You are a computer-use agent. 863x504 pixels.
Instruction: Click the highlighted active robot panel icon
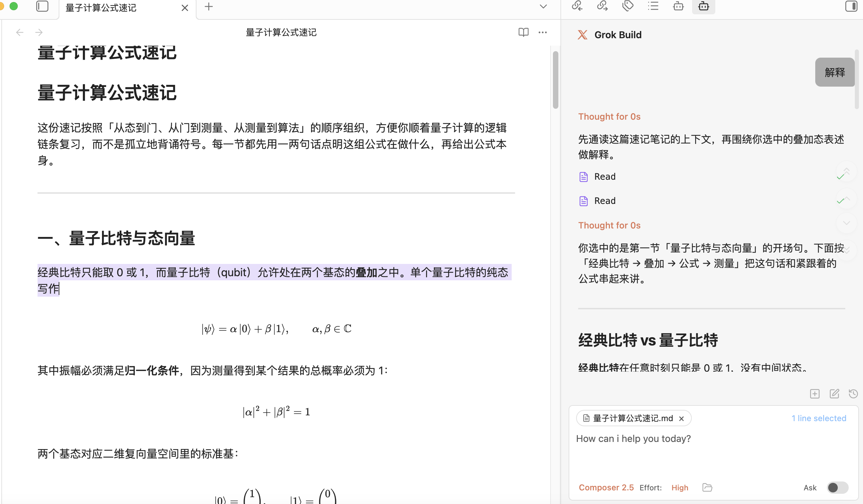703,6
